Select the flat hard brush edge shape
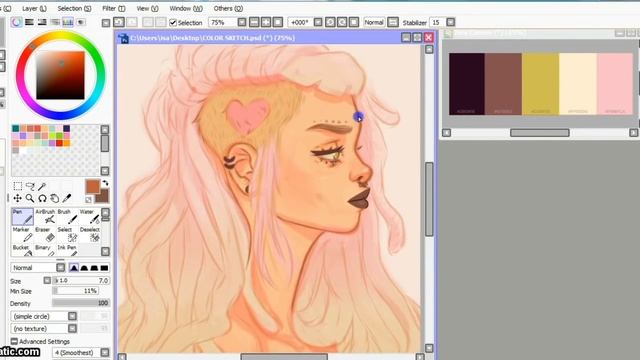 [x=104, y=268]
